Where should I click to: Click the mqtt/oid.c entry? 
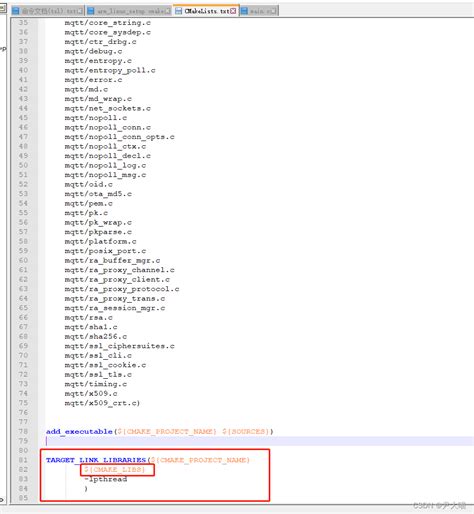pos(88,184)
